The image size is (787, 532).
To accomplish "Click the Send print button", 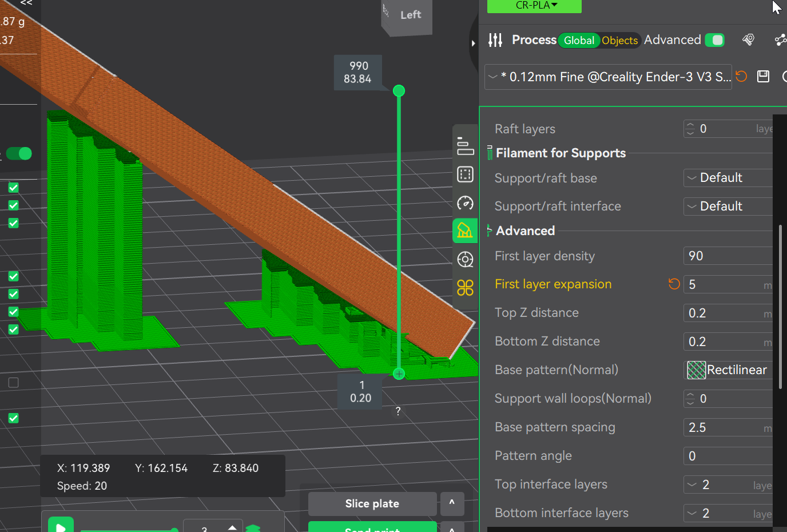I will (372, 527).
